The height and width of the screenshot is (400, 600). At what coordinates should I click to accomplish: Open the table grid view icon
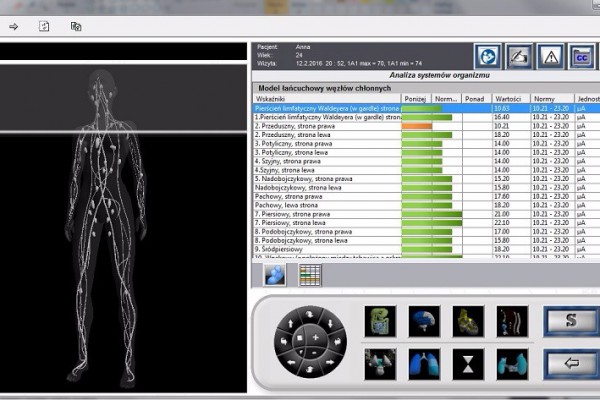(310, 275)
